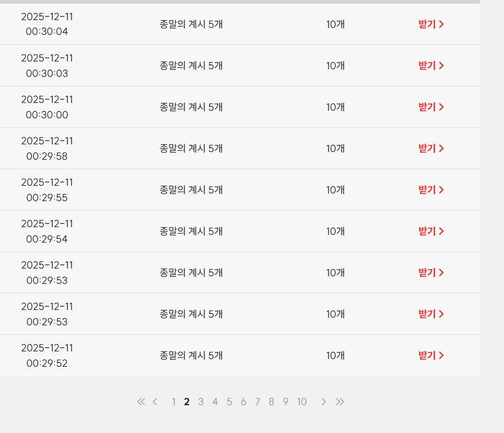This screenshot has width=504, height=433.
Task: Select current page 2 in pagination
Action: (x=187, y=402)
